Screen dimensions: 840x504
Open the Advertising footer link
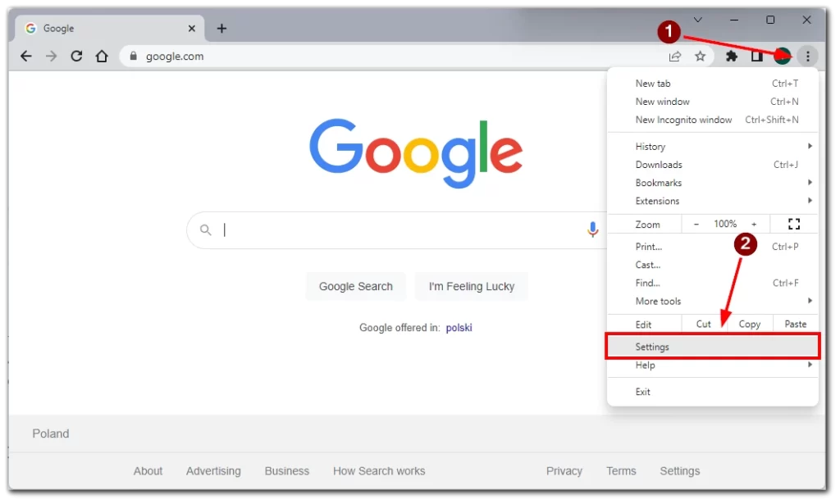coord(213,471)
